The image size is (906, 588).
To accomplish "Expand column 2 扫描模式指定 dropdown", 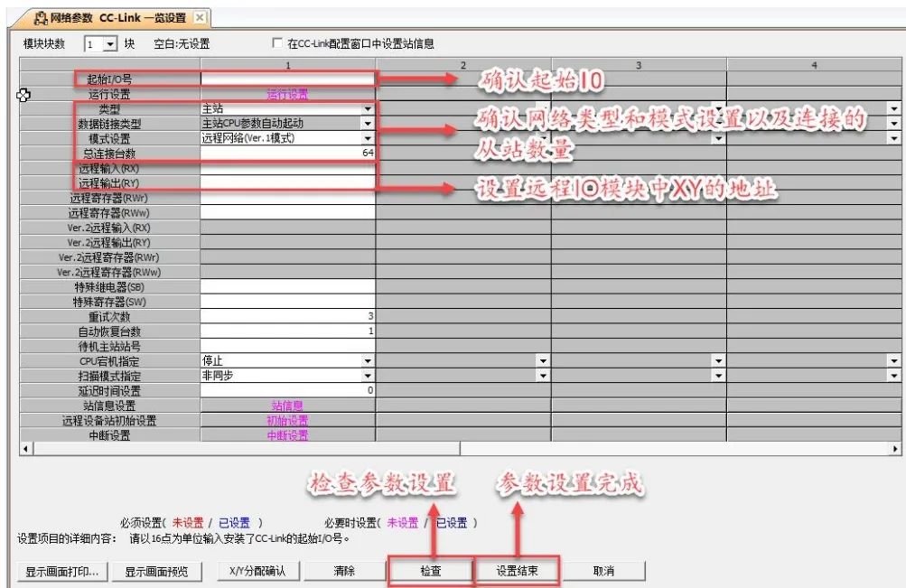I will [543, 376].
